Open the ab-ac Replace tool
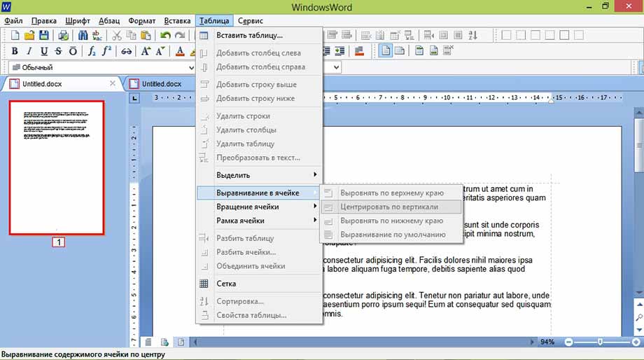The image size is (644, 360). 97,35
